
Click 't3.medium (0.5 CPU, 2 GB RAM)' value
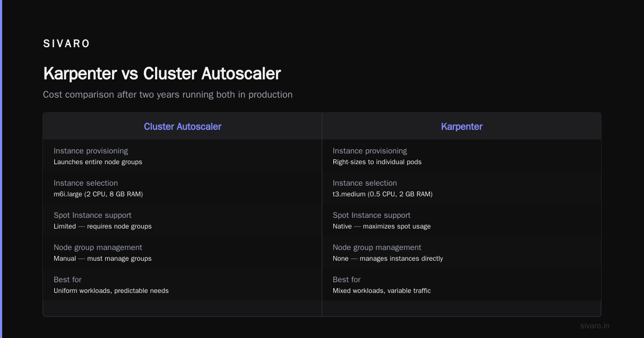point(383,194)
